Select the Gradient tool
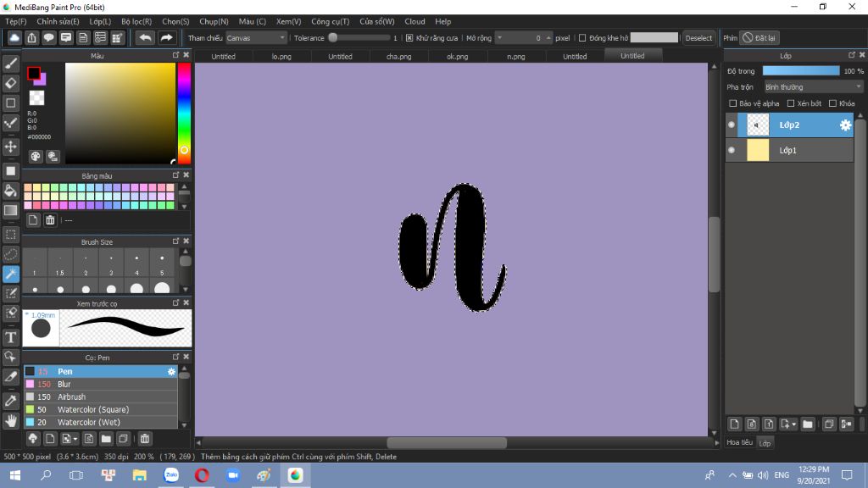Viewport: 868px width, 488px height. pos(10,210)
